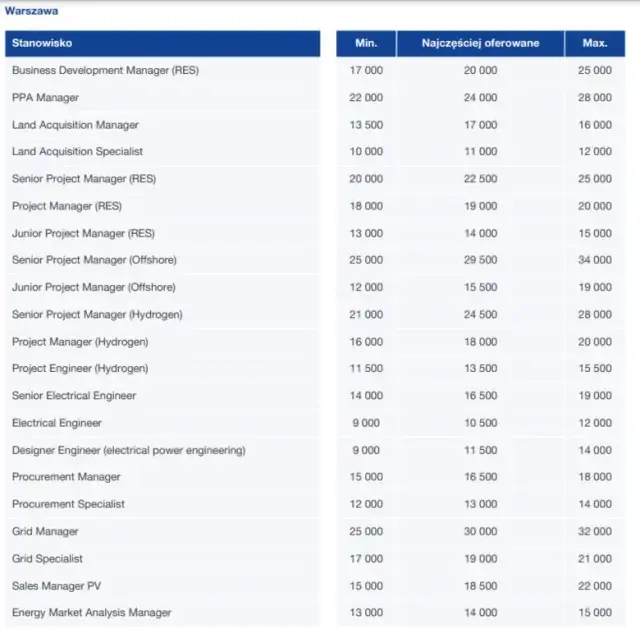
Task: Select the 34 000 maximum salary cell
Action: (x=595, y=260)
